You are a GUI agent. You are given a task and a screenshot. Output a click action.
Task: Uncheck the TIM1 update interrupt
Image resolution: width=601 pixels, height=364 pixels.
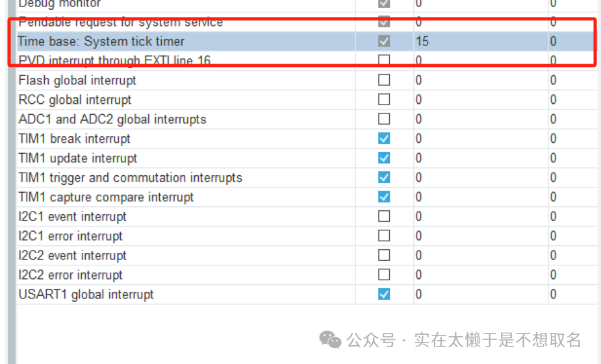[384, 158]
